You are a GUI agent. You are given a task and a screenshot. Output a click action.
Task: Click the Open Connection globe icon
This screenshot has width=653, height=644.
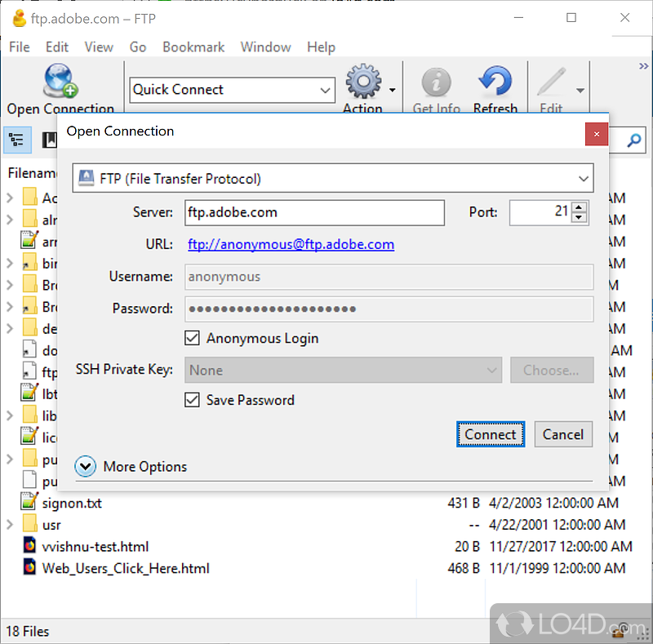pos(60,81)
